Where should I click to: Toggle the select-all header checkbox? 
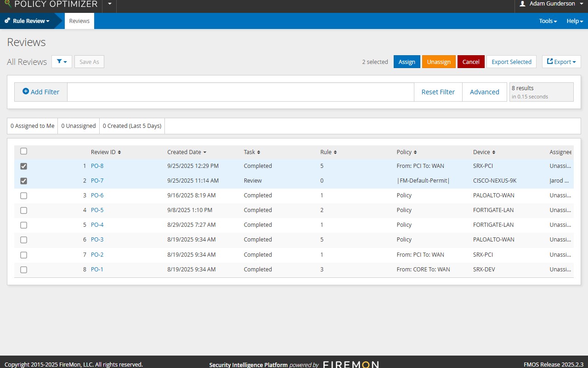click(24, 151)
